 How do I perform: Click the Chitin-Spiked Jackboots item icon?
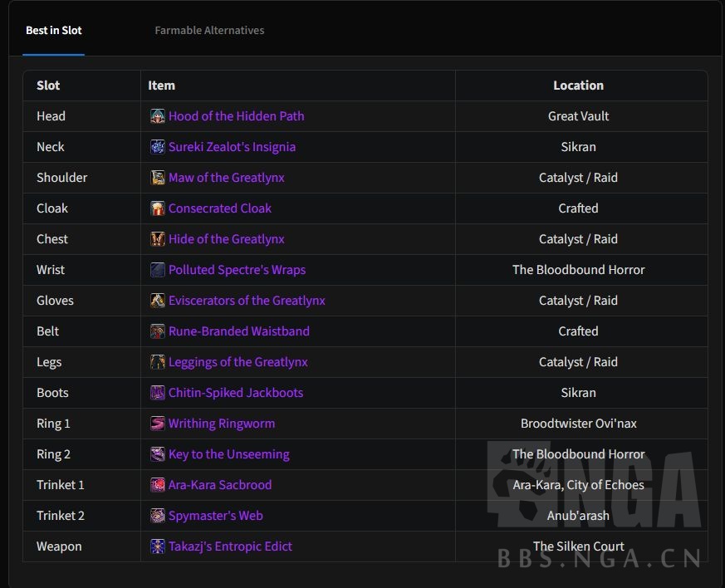click(x=158, y=393)
